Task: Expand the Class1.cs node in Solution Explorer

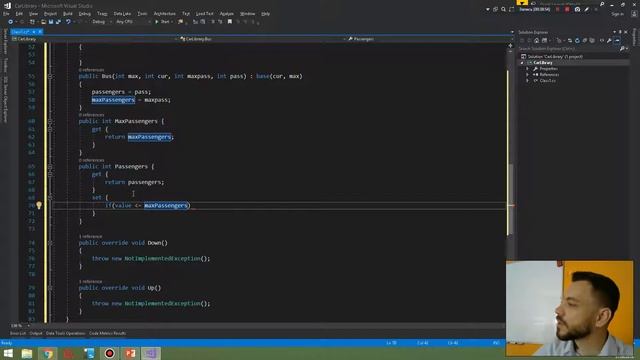Action: click(x=527, y=81)
